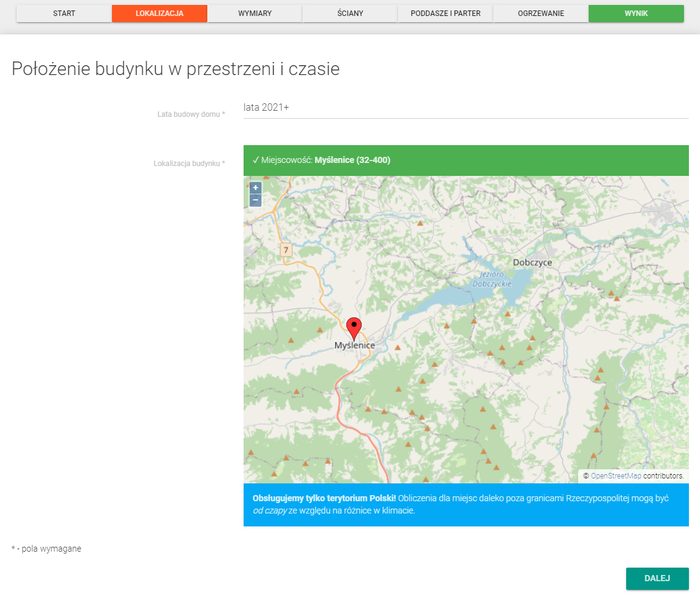This screenshot has width=700, height=607.
Task: Open the Lata budowy domu dropdown
Action: [x=466, y=108]
